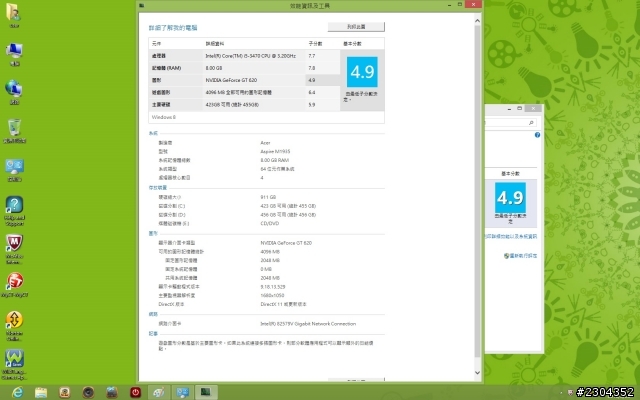Click the display resolution 1680x1050 value

272,295
